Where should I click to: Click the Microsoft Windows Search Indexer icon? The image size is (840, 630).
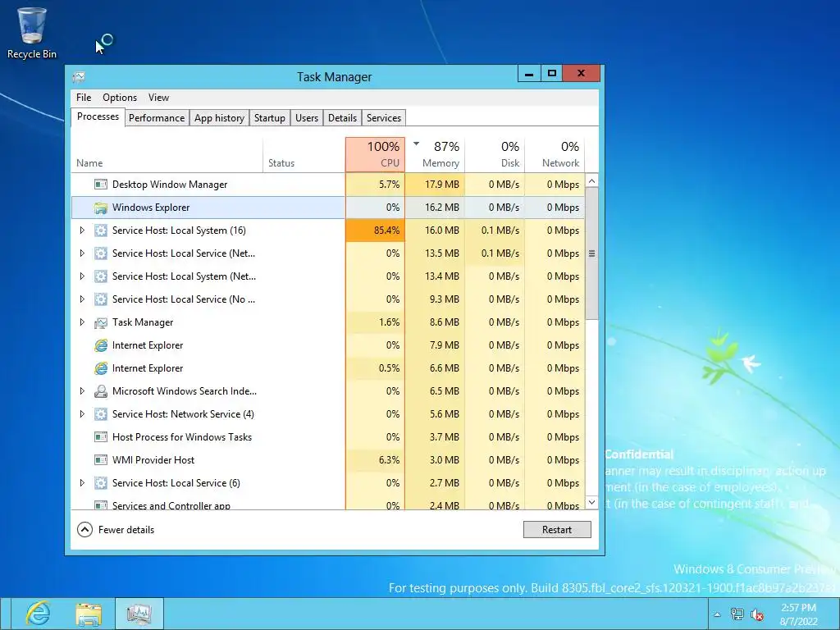tap(101, 391)
